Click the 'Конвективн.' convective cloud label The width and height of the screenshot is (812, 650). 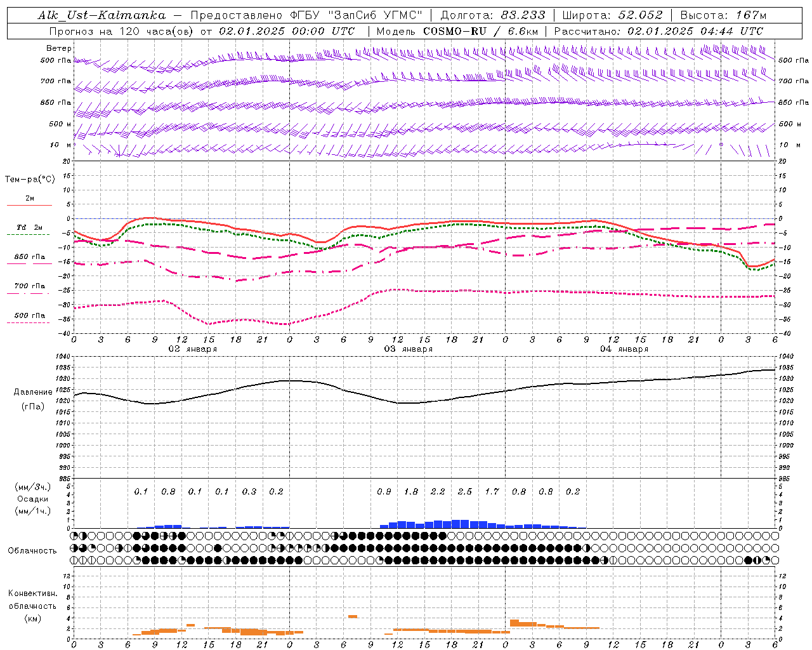pos(32,594)
